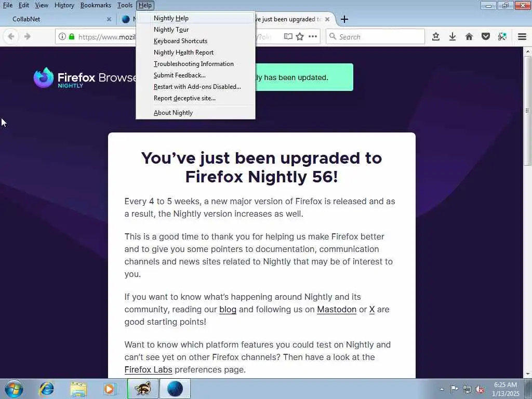Open Windows Explorer folder in taskbar
This screenshot has height=399, width=532.
[79, 389]
